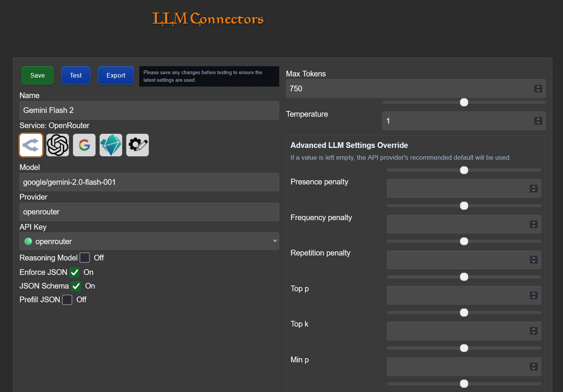The width and height of the screenshot is (563, 392).
Task: Enable the Reasoning Model checkbox
Action: [85, 258]
